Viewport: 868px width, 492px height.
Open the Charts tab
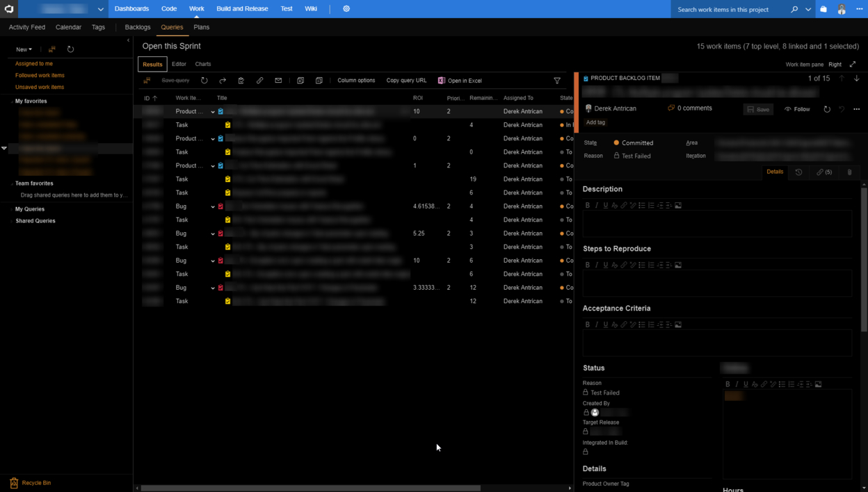[x=202, y=63]
